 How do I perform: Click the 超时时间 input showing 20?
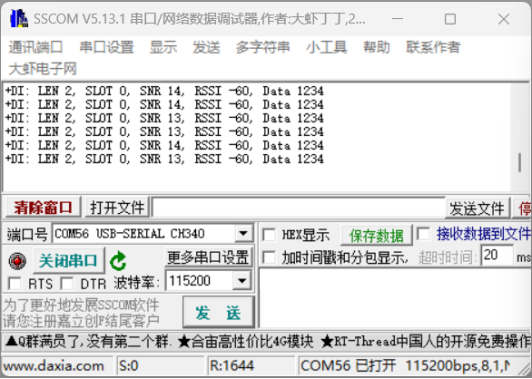click(497, 255)
